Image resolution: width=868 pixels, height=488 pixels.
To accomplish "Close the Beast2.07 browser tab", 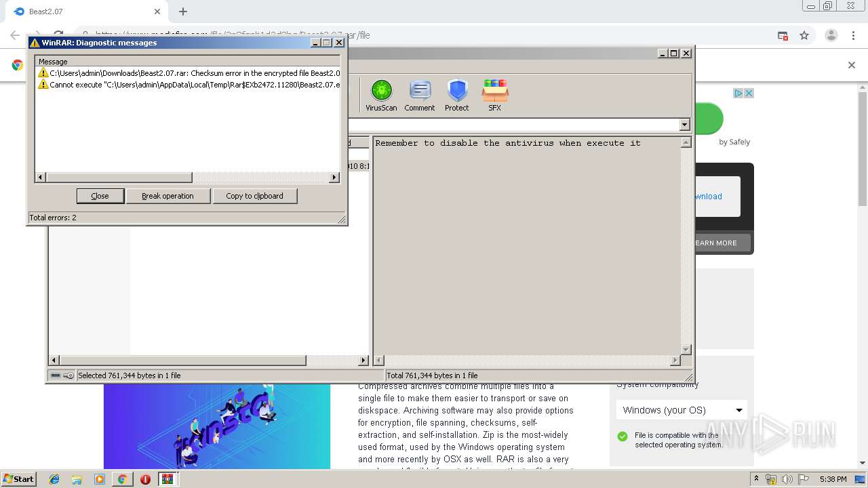I will pyautogui.click(x=157, y=12).
